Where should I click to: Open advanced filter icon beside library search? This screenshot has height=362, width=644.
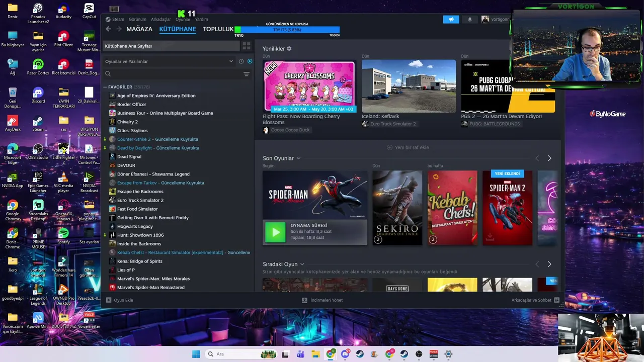247,74
